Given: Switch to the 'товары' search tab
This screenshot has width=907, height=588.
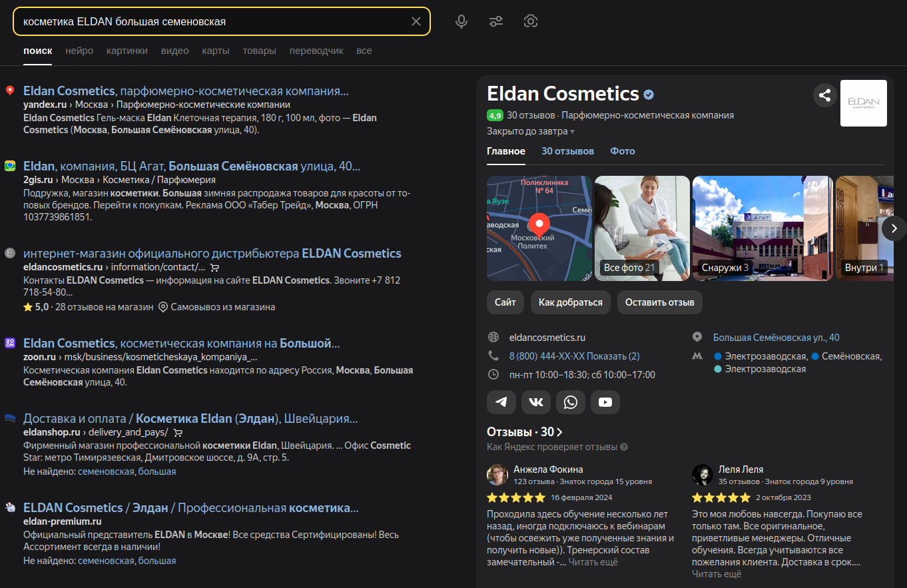Looking at the screenshot, I should pyautogui.click(x=260, y=51).
